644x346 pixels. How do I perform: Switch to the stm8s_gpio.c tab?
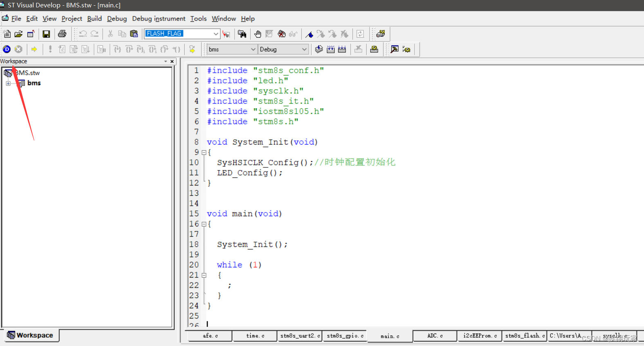click(x=345, y=336)
